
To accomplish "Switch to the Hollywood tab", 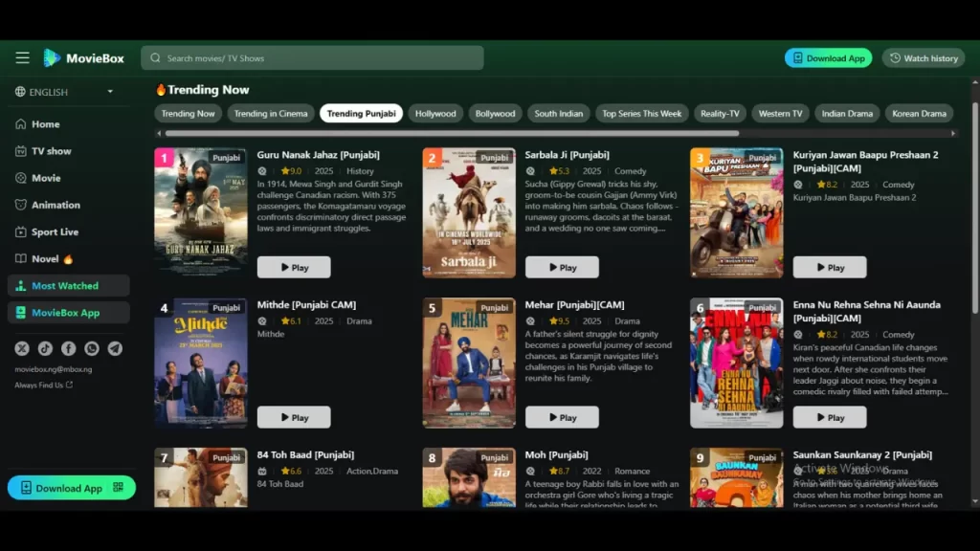I will point(435,113).
